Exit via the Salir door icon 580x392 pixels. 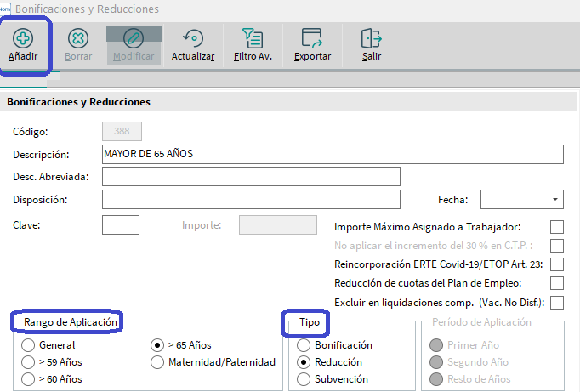(372, 38)
